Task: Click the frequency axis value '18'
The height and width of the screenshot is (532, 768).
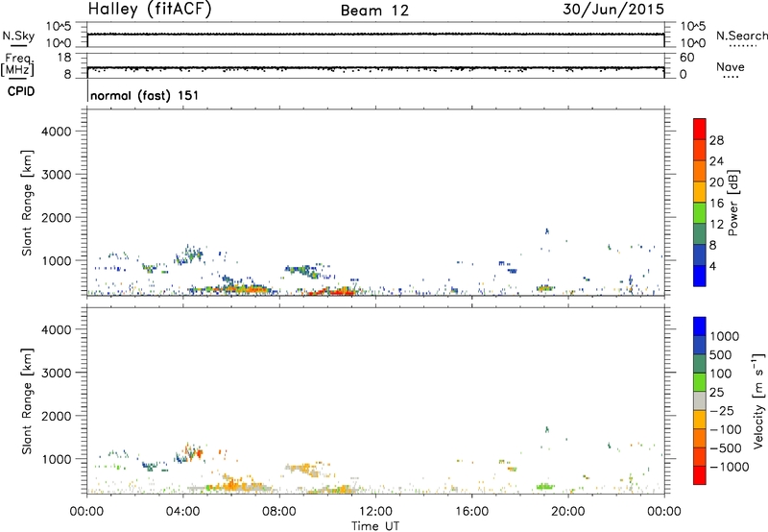Action: tap(64, 58)
